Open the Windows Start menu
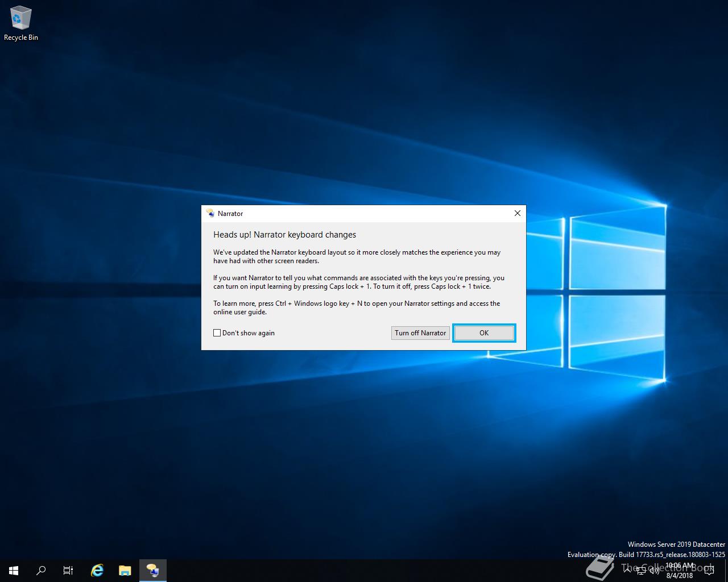The height and width of the screenshot is (582, 728). pos(14,571)
